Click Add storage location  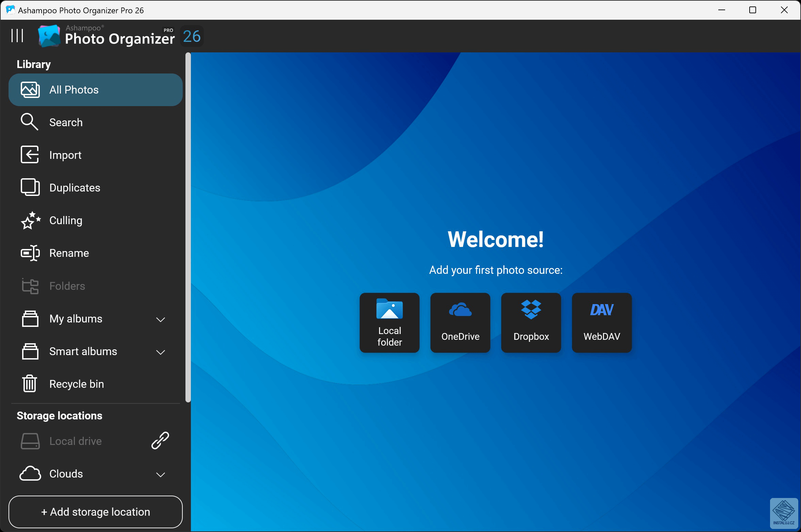[96, 512]
